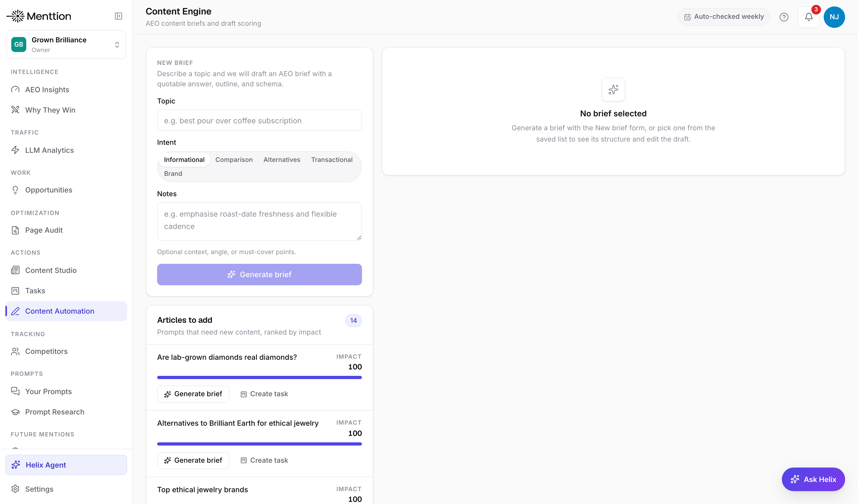Focus the Notes text area
858x504 pixels.
tap(260, 221)
